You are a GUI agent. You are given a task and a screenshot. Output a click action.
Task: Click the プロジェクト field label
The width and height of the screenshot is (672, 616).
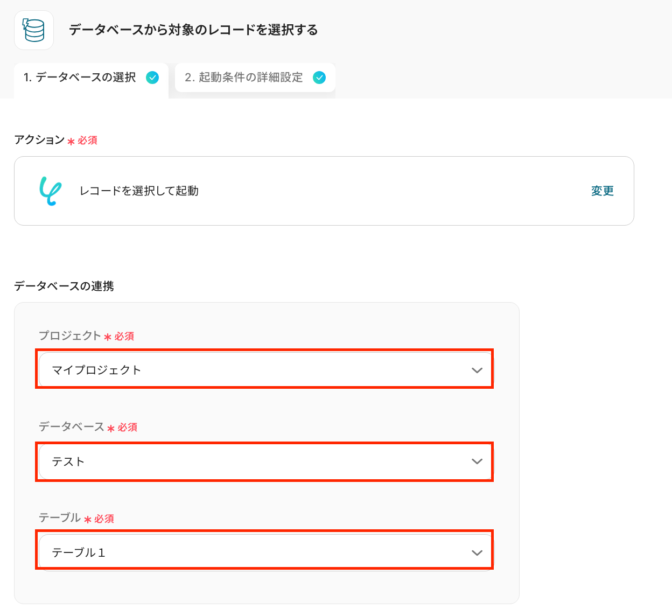pyautogui.click(x=70, y=336)
